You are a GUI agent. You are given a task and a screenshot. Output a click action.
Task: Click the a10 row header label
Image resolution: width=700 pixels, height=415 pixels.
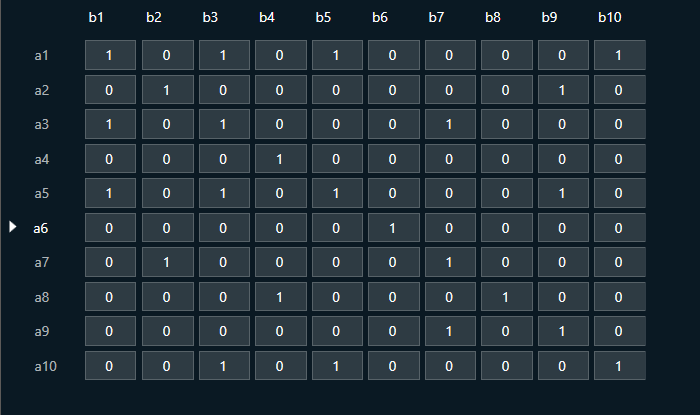point(46,366)
